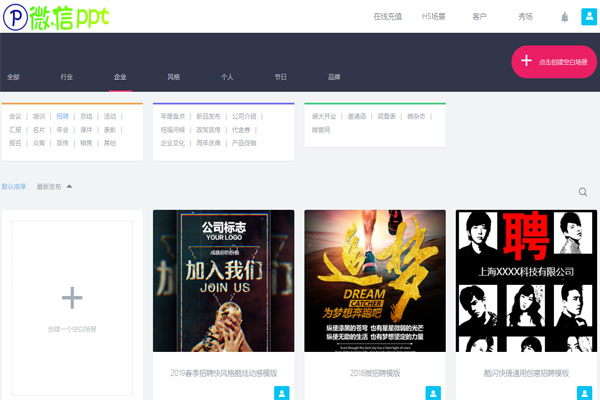Filter by 宣传 tag

(63, 143)
